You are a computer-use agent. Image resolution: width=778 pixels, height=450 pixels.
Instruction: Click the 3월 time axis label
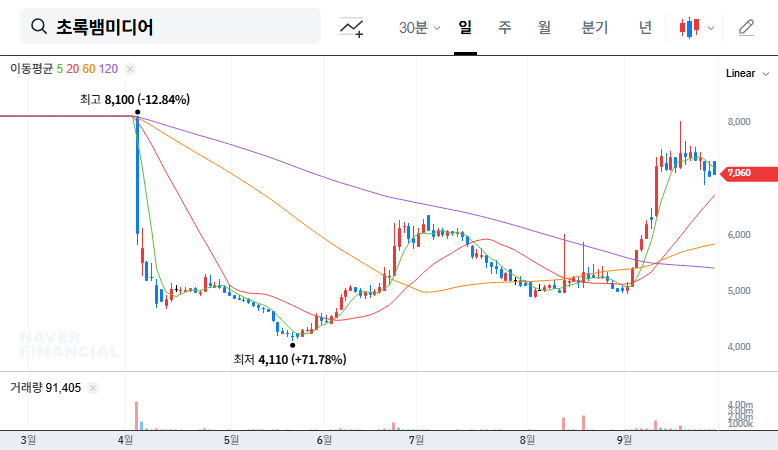pyautogui.click(x=28, y=440)
